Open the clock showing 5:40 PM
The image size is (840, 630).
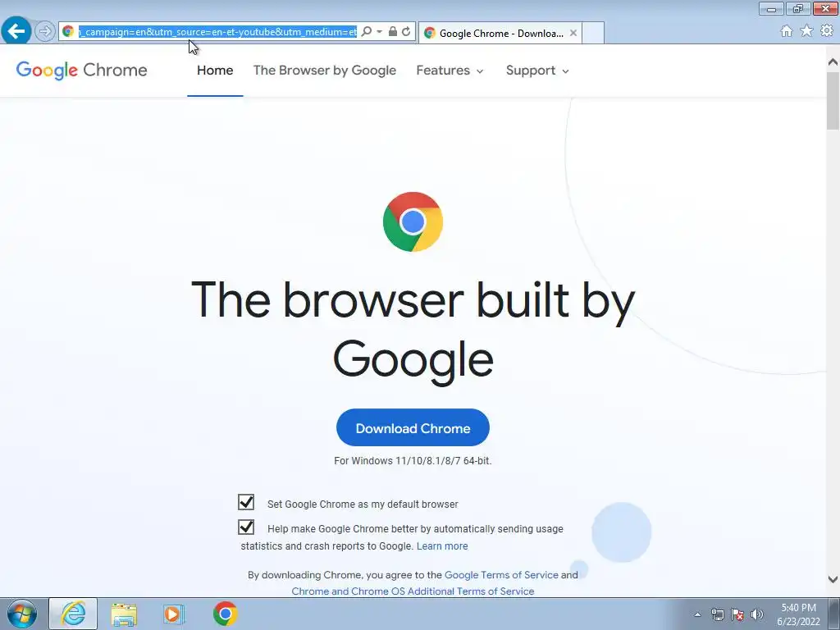pyautogui.click(x=798, y=614)
